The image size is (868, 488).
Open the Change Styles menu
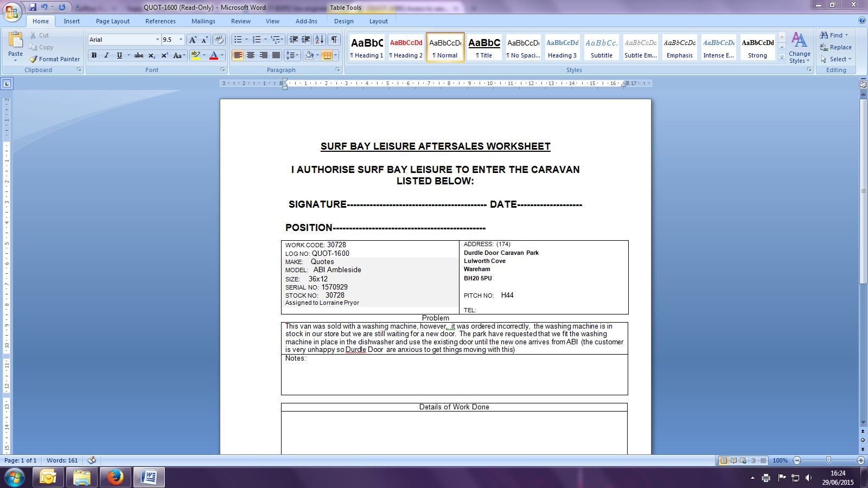click(x=800, y=48)
